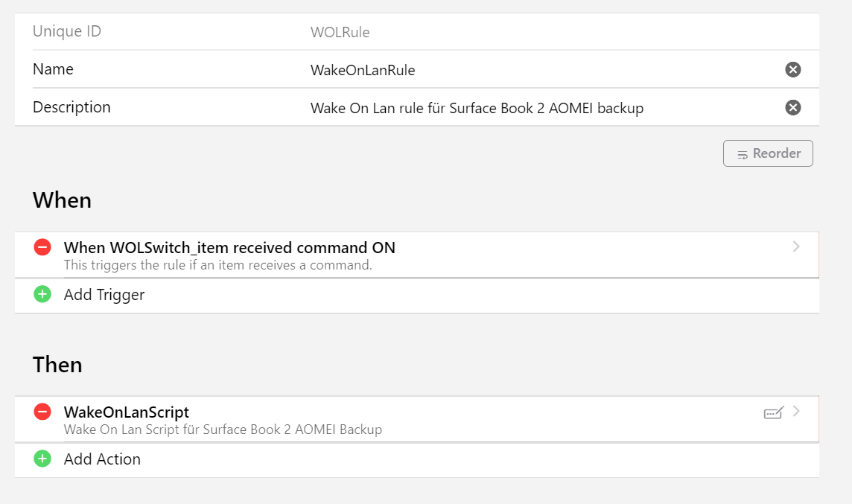Click 'This triggers the rule' subtitle text

[x=217, y=265]
